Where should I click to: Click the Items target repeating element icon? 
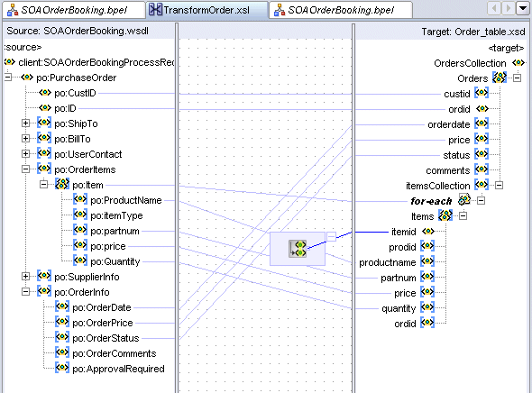coord(445,215)
